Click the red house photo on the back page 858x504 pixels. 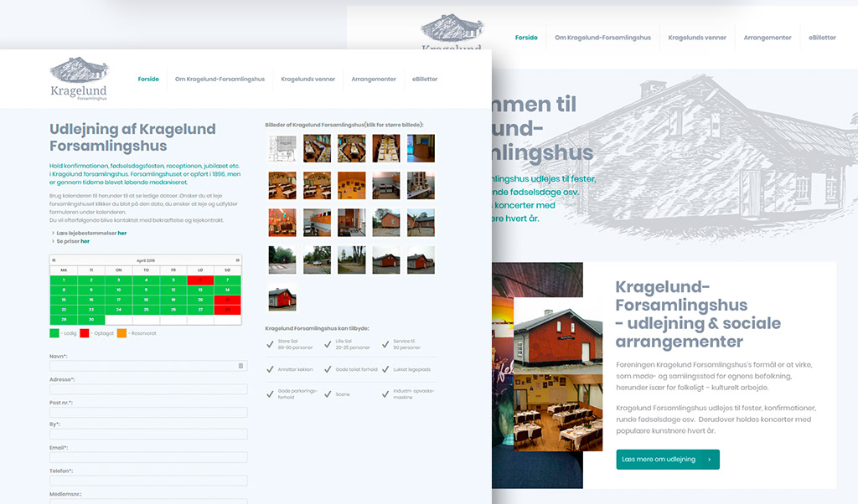pos(558,336)
